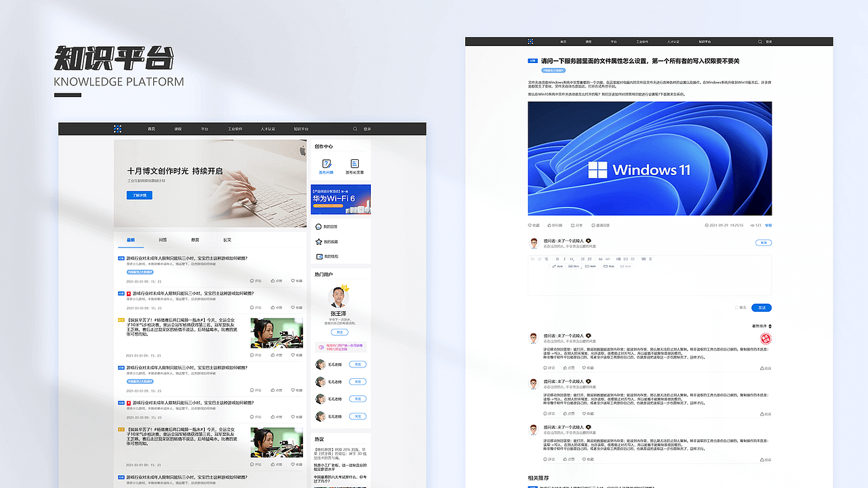Click the 相关推荐 heading on the question page
Screen dimensions: 868x488
[x=538, y=479]
